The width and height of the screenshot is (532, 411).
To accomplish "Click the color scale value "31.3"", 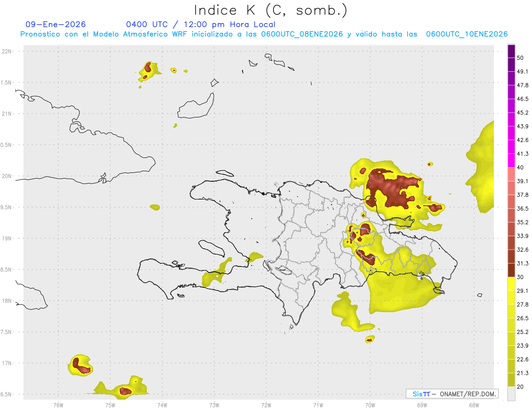I will [x=523, y=263].
